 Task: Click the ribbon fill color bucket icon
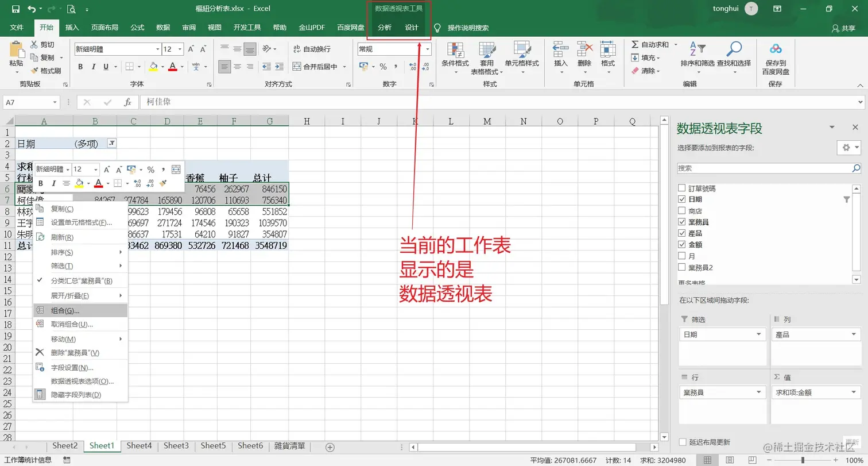[153, 67]
